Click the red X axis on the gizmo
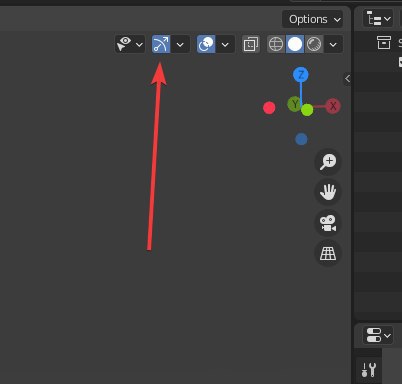Viewport: 402px width, 384px height. 333,106
